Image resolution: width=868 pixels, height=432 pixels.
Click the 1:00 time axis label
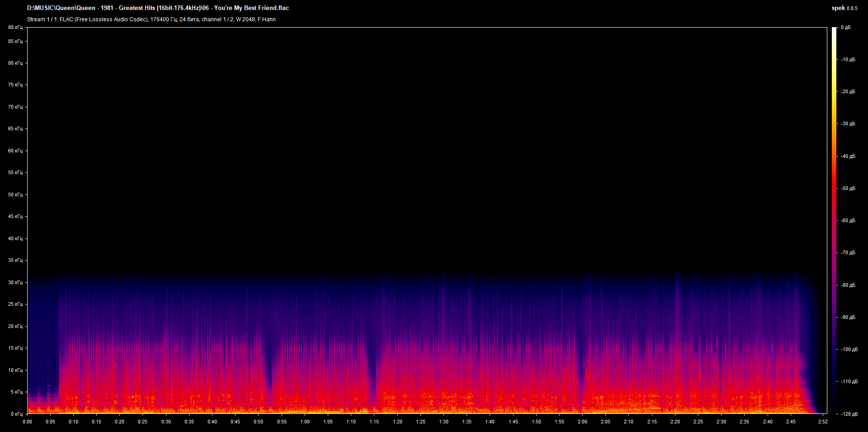[305, 422]
